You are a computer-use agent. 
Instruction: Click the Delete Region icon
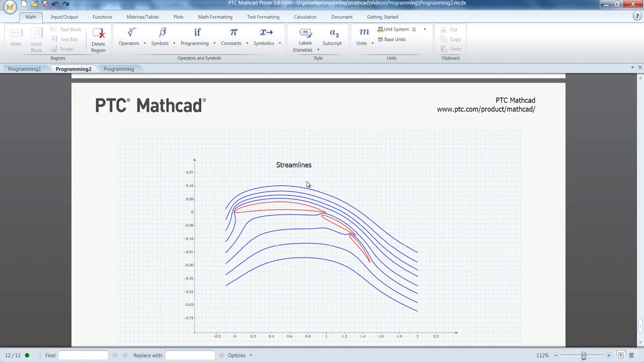[x=99, y=34]
